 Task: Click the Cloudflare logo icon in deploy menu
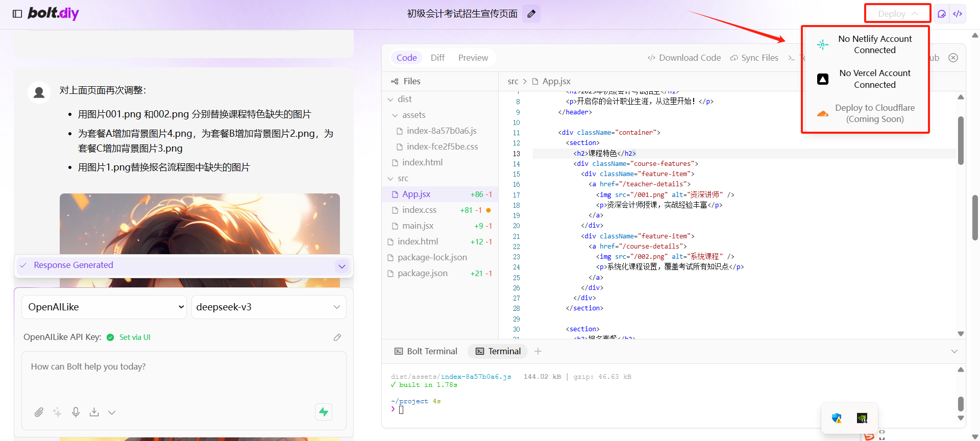point(823,113)
